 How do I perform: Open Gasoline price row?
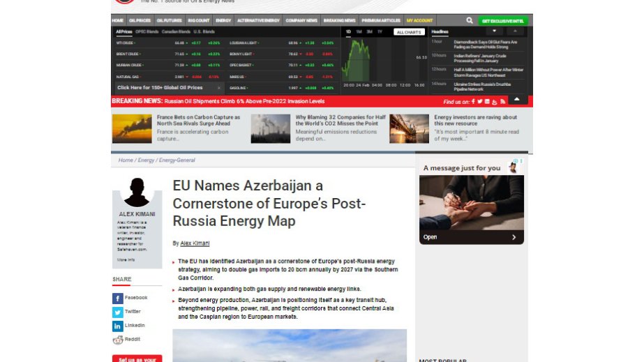click(282, 88)
